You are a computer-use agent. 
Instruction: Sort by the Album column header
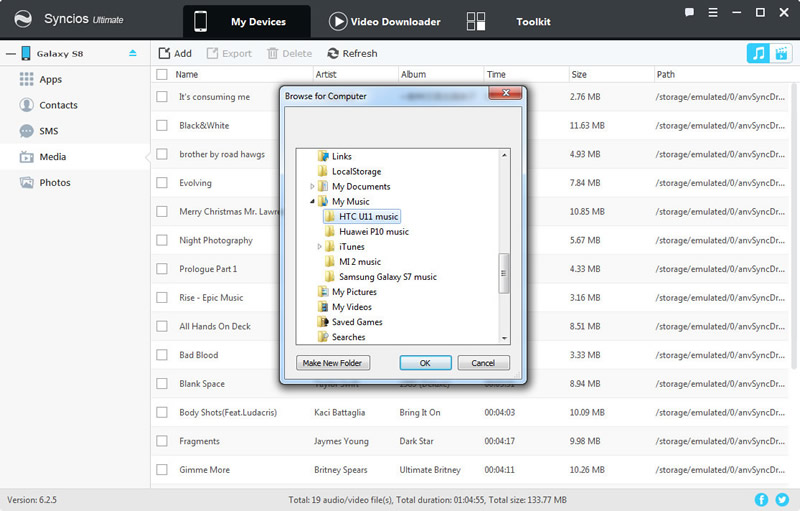tap(441, 74)
